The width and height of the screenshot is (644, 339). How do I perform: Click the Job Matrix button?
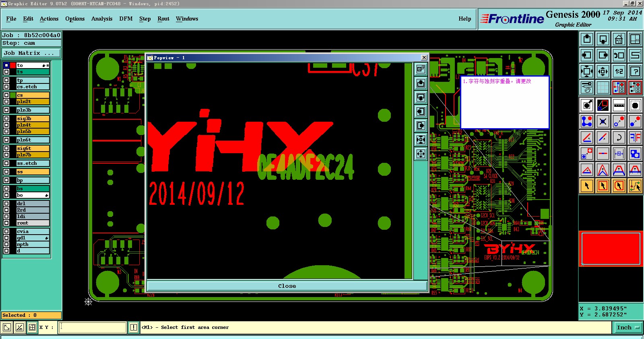(x=31, y=53)
